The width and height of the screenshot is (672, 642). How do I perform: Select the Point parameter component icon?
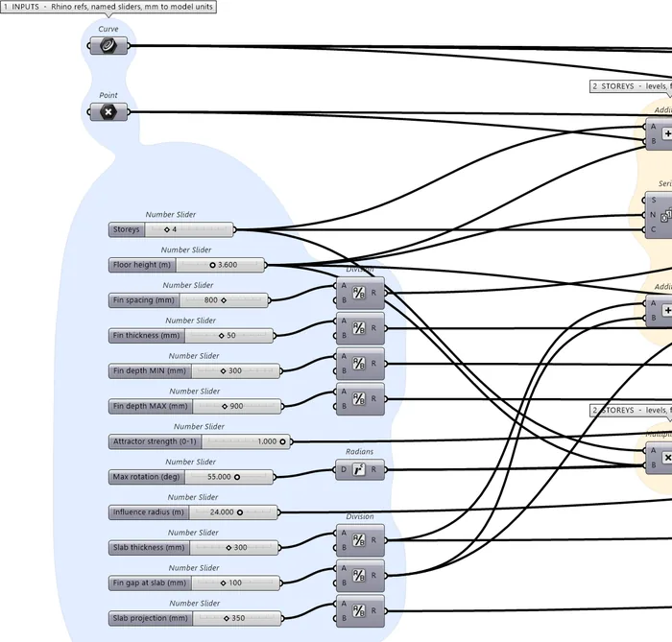click(108, 111)
